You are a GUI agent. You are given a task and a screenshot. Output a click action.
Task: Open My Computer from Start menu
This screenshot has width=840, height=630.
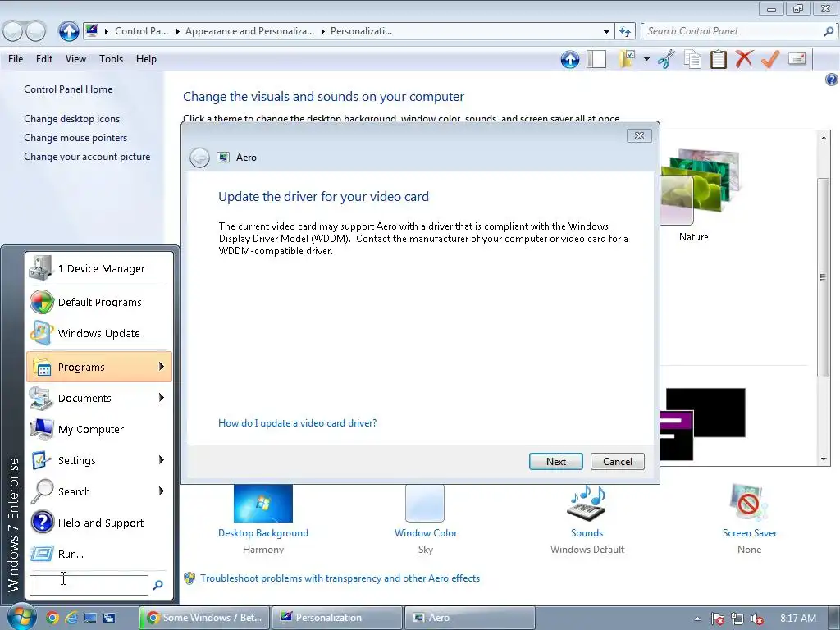click(99, 429)
